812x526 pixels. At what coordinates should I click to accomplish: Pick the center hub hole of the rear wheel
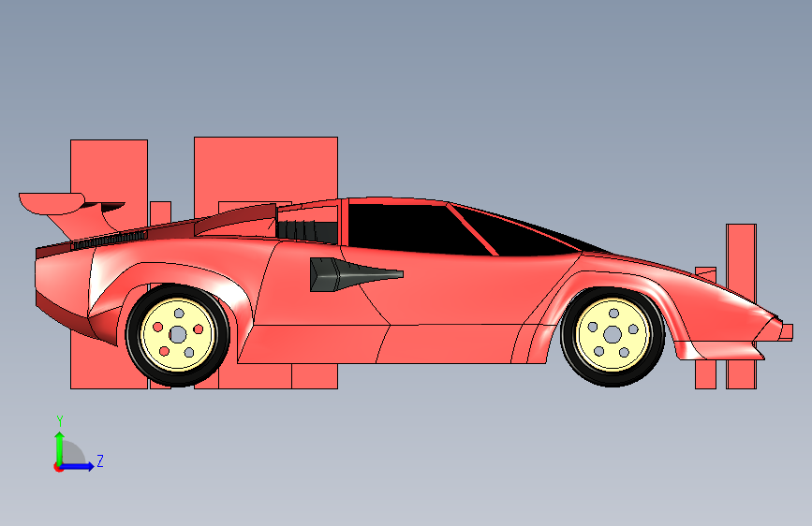click(x=178, y=335)
